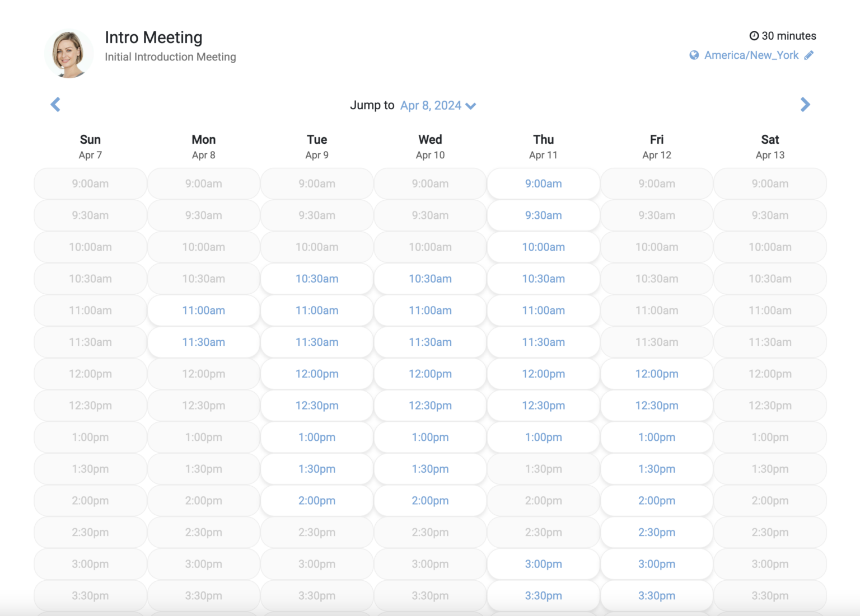This screenshot has height=616, width=860.
Task: Book the 11:00am slot on Monday Apr 8
Action: pyautogui.click(x=203, y=311)
